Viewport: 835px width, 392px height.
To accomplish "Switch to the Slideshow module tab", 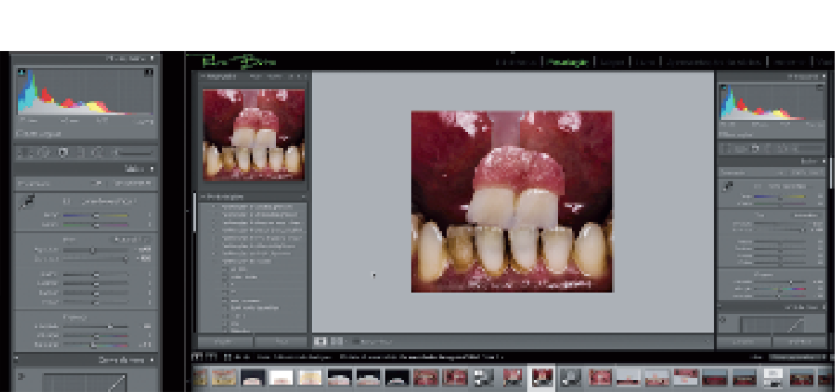I will [x=714, y=62].
